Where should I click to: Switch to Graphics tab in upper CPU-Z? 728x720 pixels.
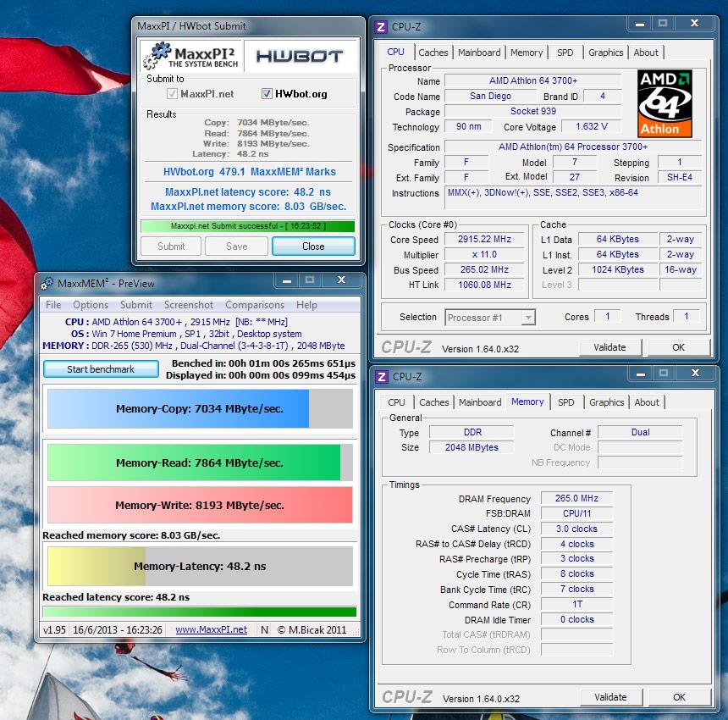606,53
